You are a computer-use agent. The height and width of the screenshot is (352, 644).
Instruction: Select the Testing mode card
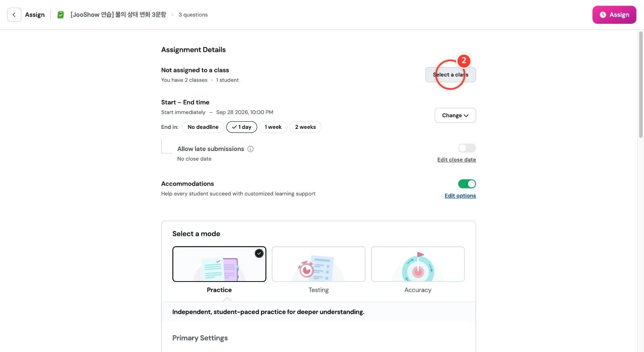click(319, 264)
